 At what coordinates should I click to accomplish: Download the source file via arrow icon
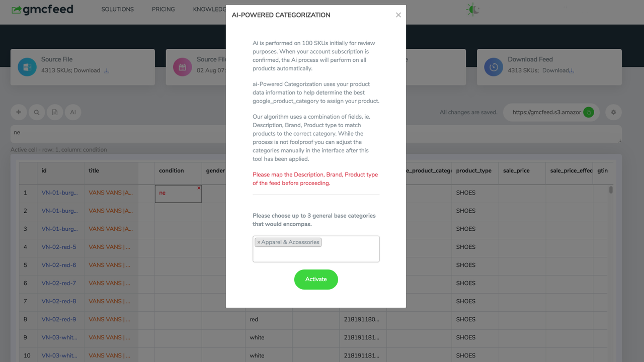pos(106,71)
